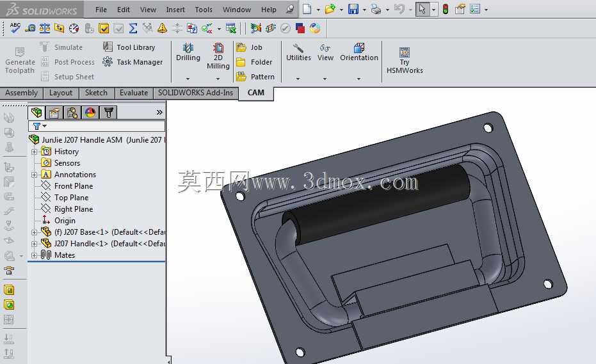The image size is (596, 364).
Task: Expand the Mates tree node
Action: pyautogui.click(x=34, y=255)
